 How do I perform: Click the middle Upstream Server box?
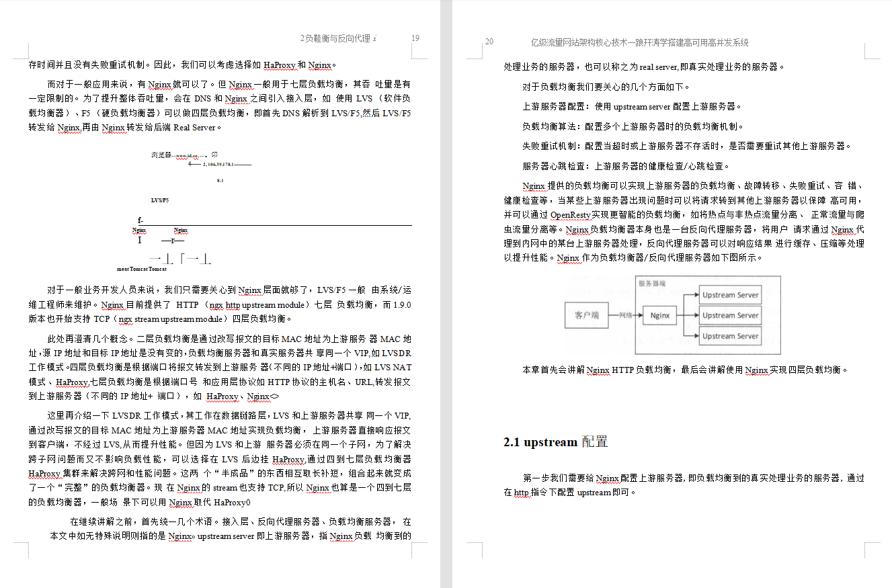point(730,315)
